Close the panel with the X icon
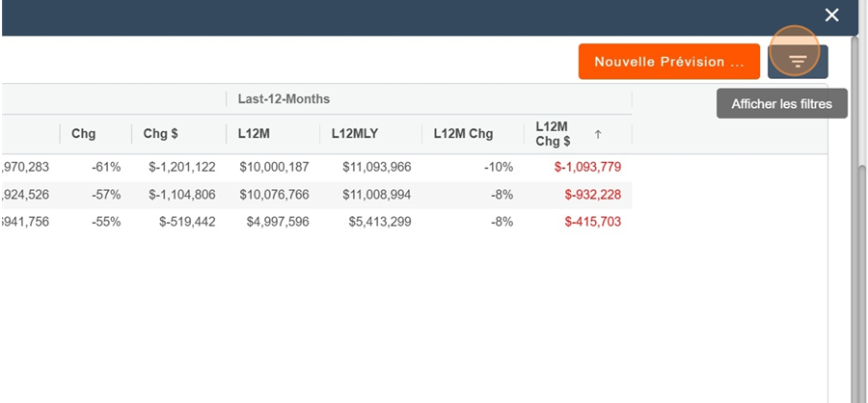The width and height of the screenshot is (868, 403). [831, 15]
